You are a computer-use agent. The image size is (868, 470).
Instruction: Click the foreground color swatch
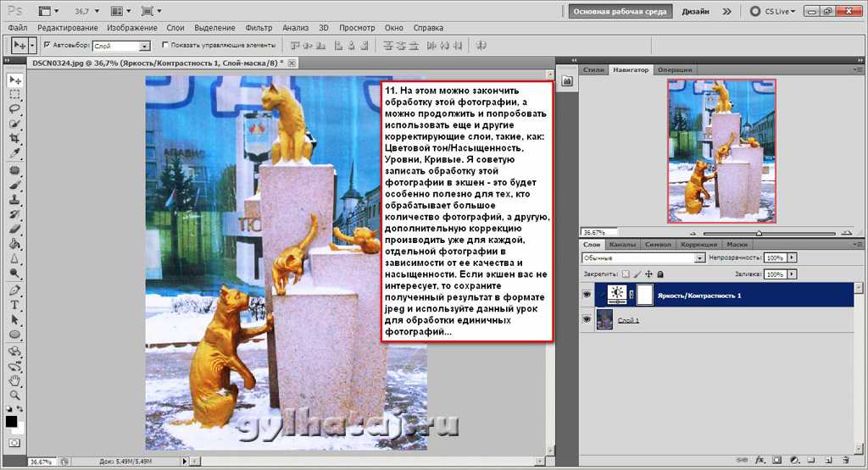tap(12, 421)
